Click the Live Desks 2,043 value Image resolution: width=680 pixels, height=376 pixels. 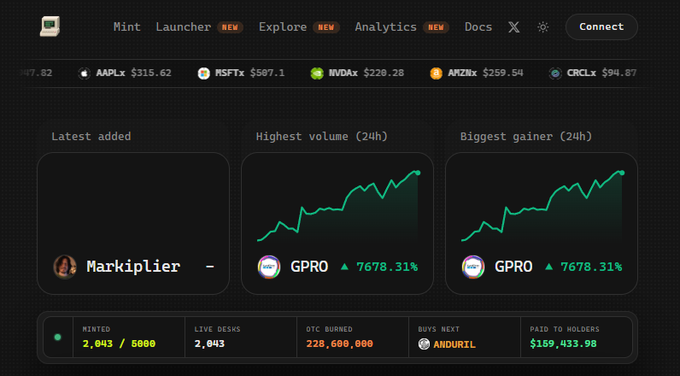pos(209,344)
